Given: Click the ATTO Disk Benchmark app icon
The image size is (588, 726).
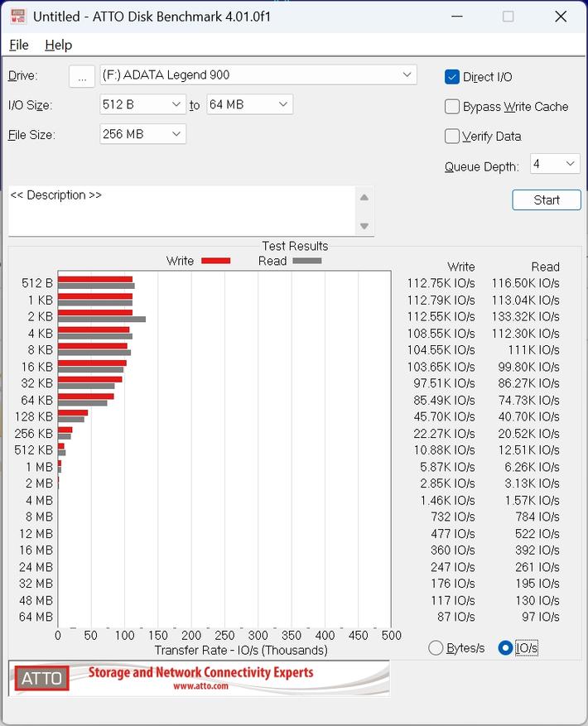Looking at the screenshot, I should pos(17,17).
